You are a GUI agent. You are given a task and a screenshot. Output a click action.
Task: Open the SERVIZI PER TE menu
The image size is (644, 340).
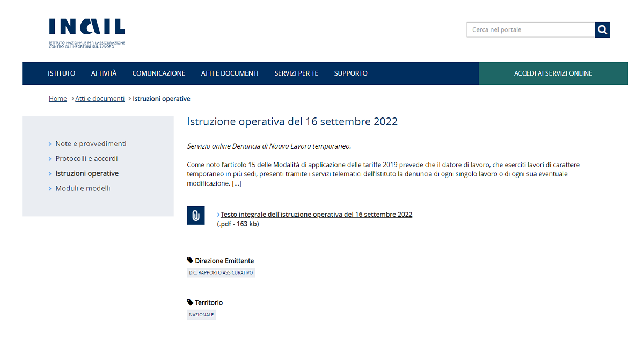coord(296,73)
